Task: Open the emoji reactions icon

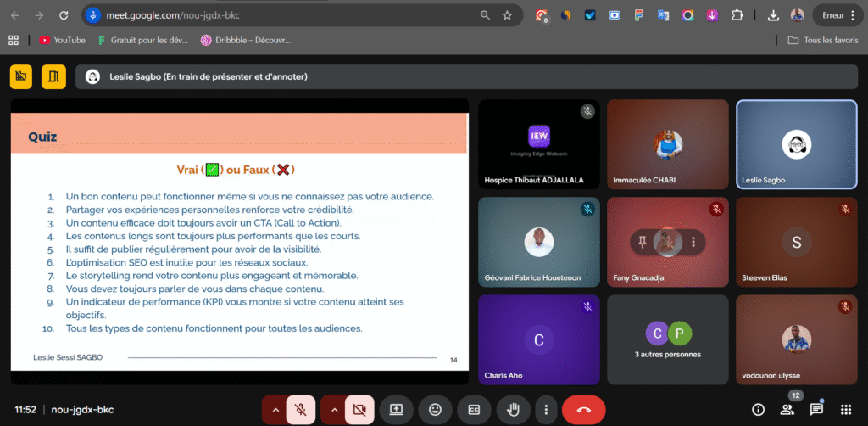Action: point(436,410)
